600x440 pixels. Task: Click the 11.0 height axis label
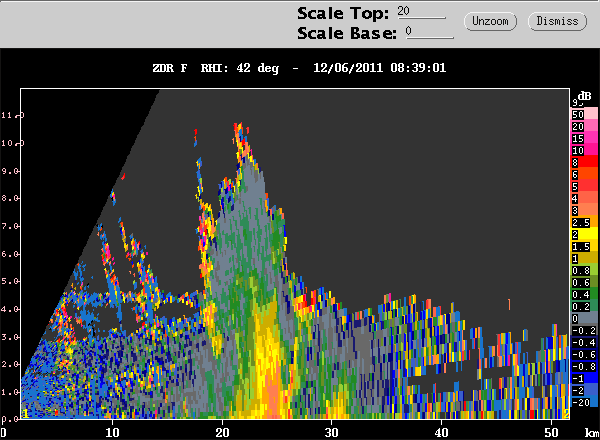13,115
